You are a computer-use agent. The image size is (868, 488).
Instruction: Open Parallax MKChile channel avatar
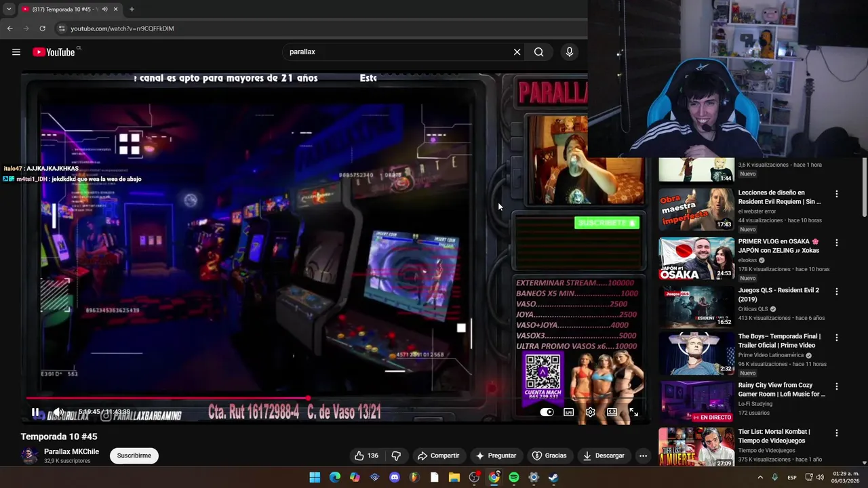pyautogui.click(x=29, y=455)
